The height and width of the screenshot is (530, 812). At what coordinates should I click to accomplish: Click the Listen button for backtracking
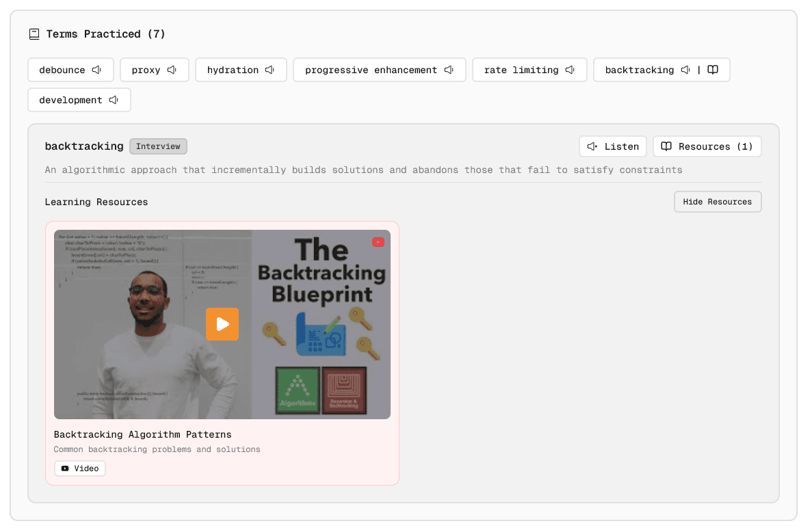[613, 146]
